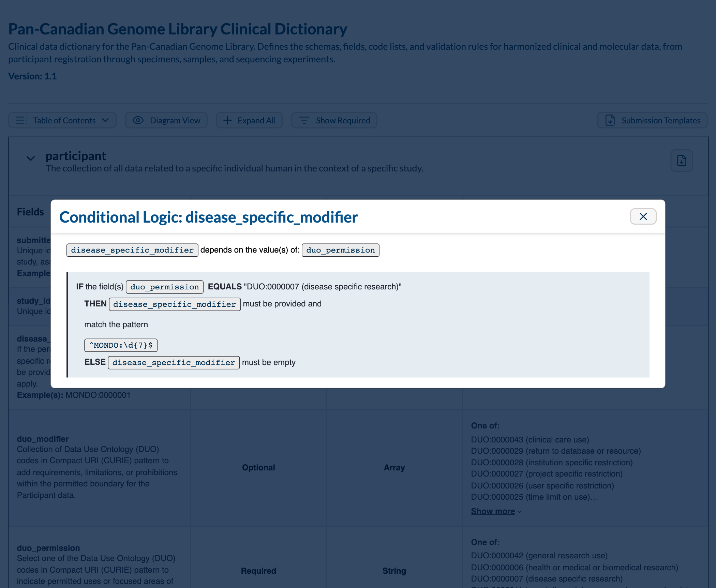The width and height of the screenshot is (716, 588).
Task: Click the Submission Templates file download icon
Action: (x=610, y=120)
